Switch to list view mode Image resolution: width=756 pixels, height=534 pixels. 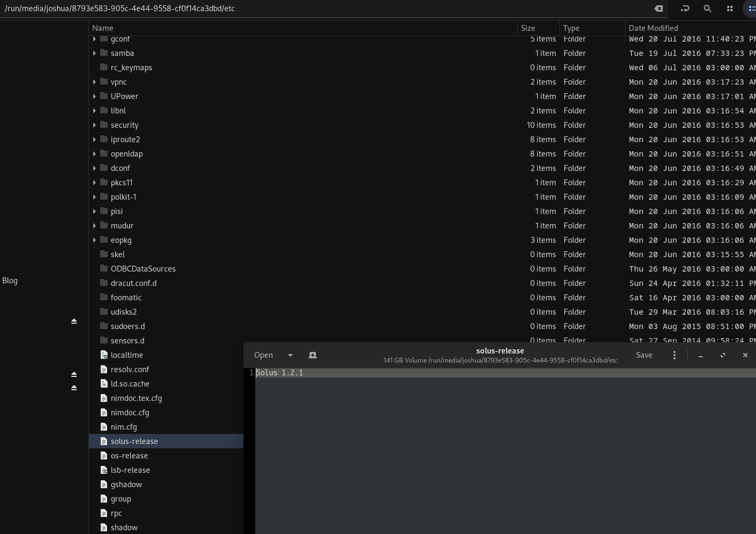point(751,9)
